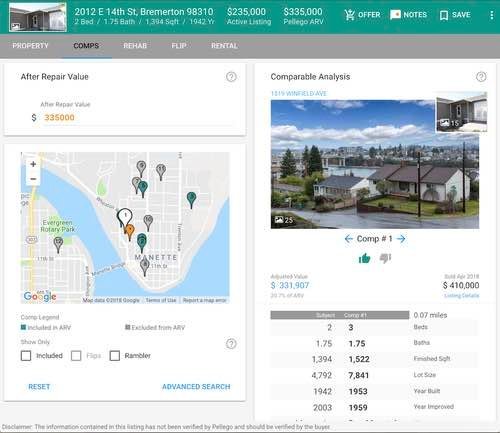Viewport: 500px width, 433px height.
Task: Click the 2012 E 14th St address title
Action: pyautogui.click(x=144, y=12)
